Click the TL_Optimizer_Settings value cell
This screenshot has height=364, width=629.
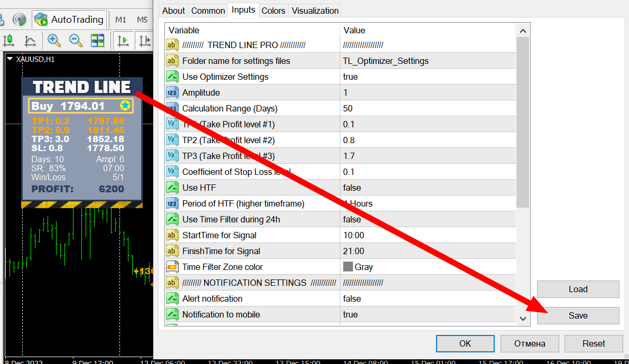tap(428, 61)
